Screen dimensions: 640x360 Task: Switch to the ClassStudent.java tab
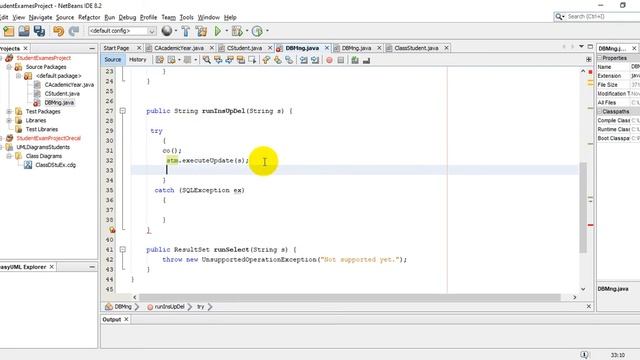(416, 48)
